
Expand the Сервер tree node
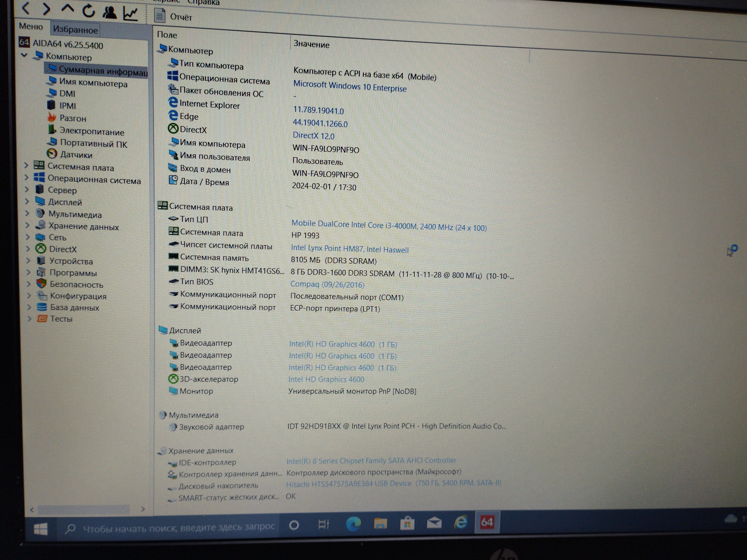[27, 190]
